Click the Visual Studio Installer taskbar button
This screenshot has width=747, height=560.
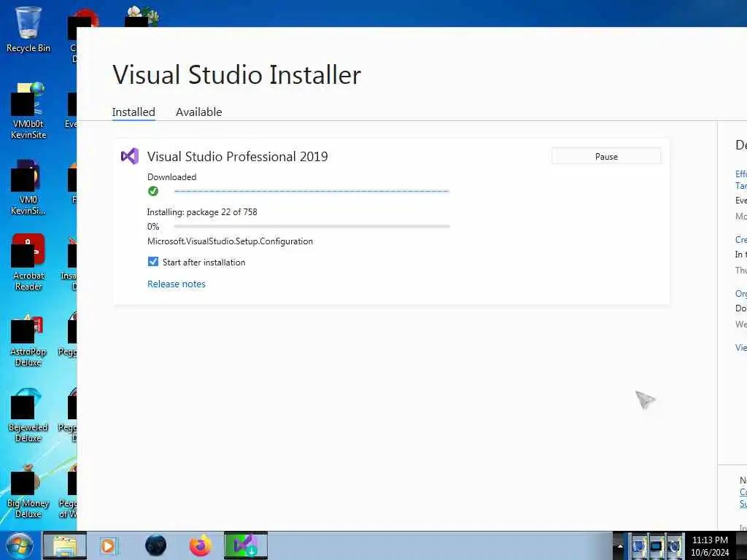[x=246, y=545]
